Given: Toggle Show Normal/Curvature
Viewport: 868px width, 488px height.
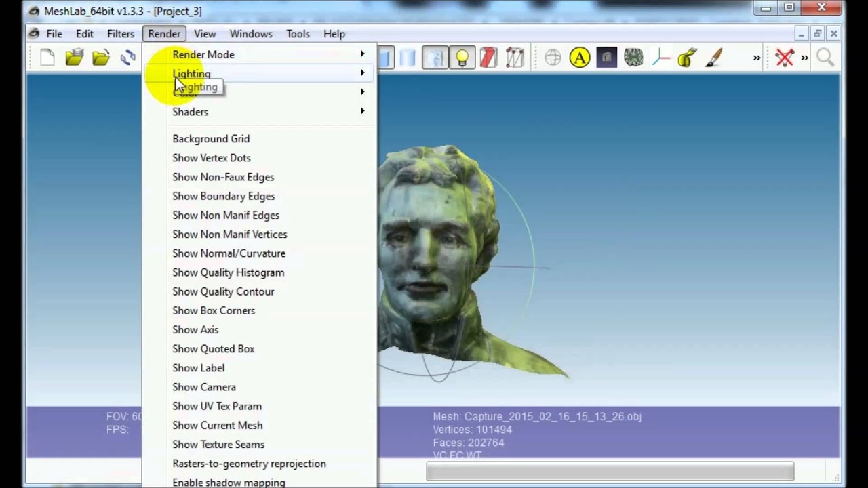Looking at the screenshot, I should [x=259, y=253].
